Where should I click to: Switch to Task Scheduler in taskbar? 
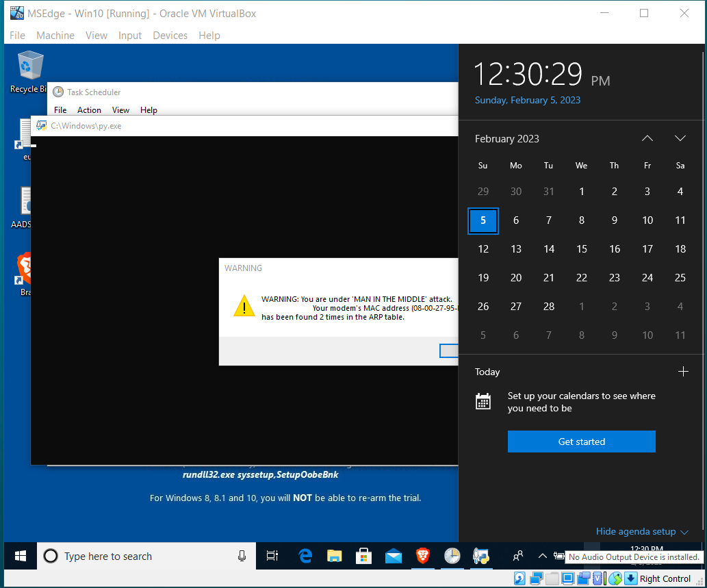[x=452, y=556]
